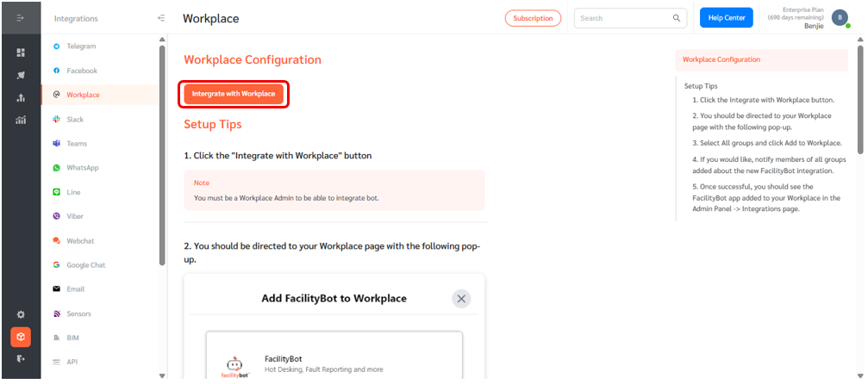Click tip 5 Once successful link
Image resolution: width=868 pixels, height=384 pixels.
click(766, 197)
